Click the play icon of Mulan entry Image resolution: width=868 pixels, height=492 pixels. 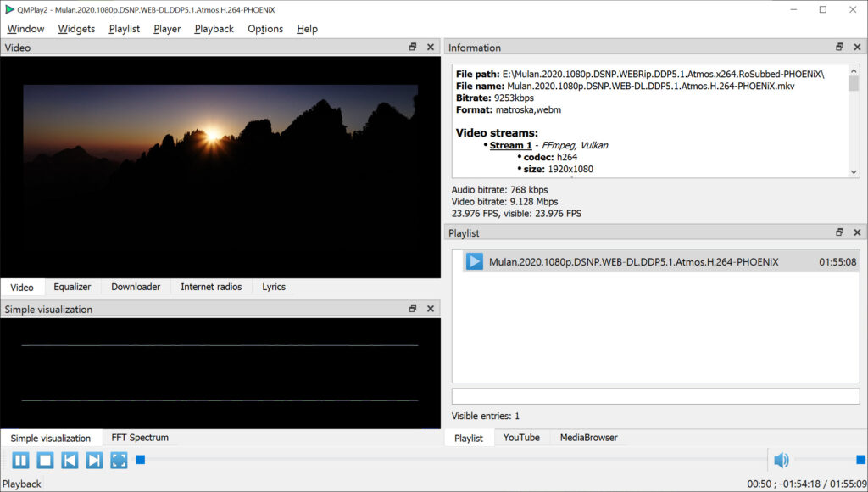pyautogui.click(x=475, y=261)
